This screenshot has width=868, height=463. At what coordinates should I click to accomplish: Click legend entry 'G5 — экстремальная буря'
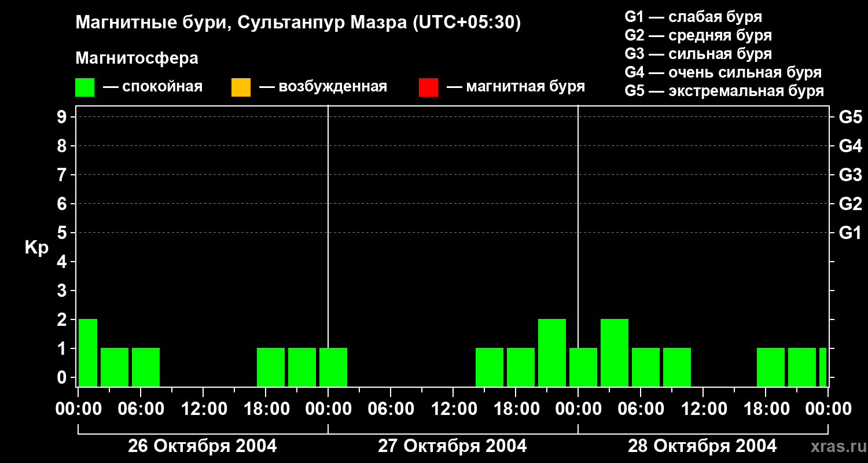point(724,91)
